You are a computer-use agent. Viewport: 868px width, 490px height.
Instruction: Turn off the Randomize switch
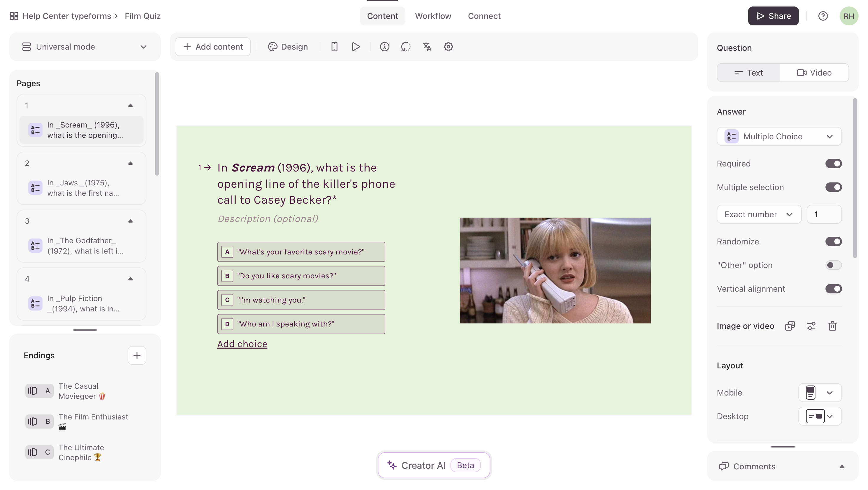point(833,242)
